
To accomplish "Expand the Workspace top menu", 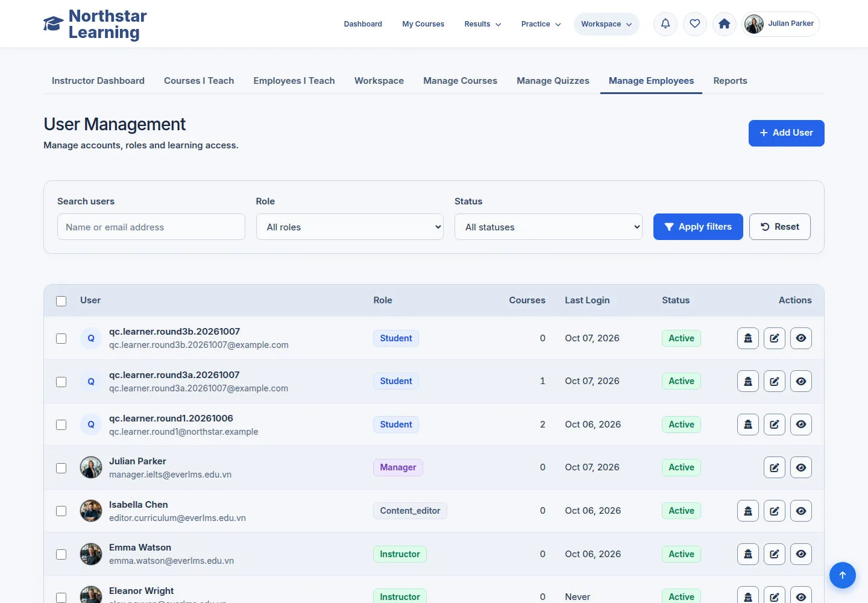I will tap(606, 24).
